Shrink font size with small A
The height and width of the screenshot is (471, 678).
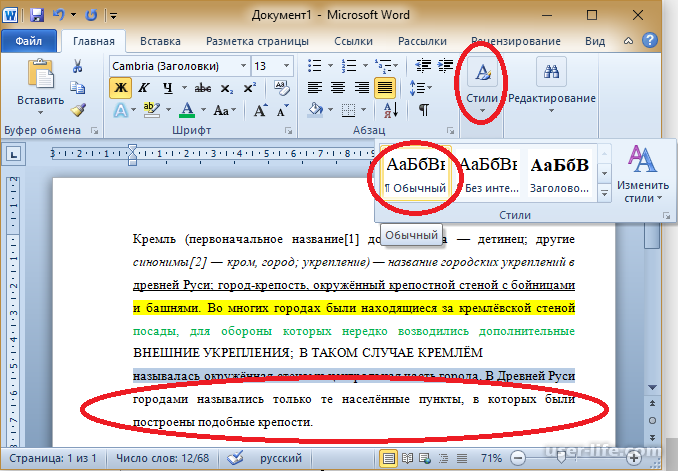coord(282,111)
